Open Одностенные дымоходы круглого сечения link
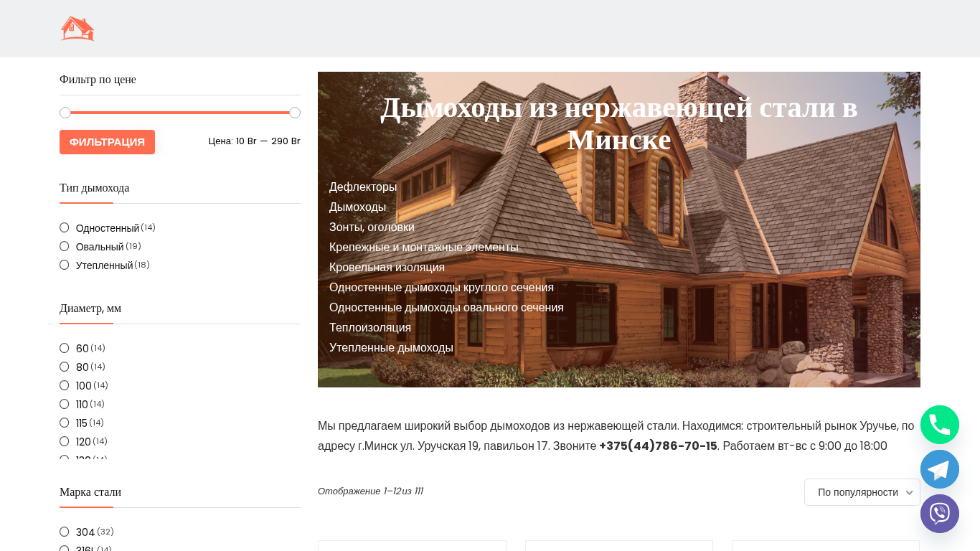The height and width of the screenshot is (551, 980). coord(441,287)
